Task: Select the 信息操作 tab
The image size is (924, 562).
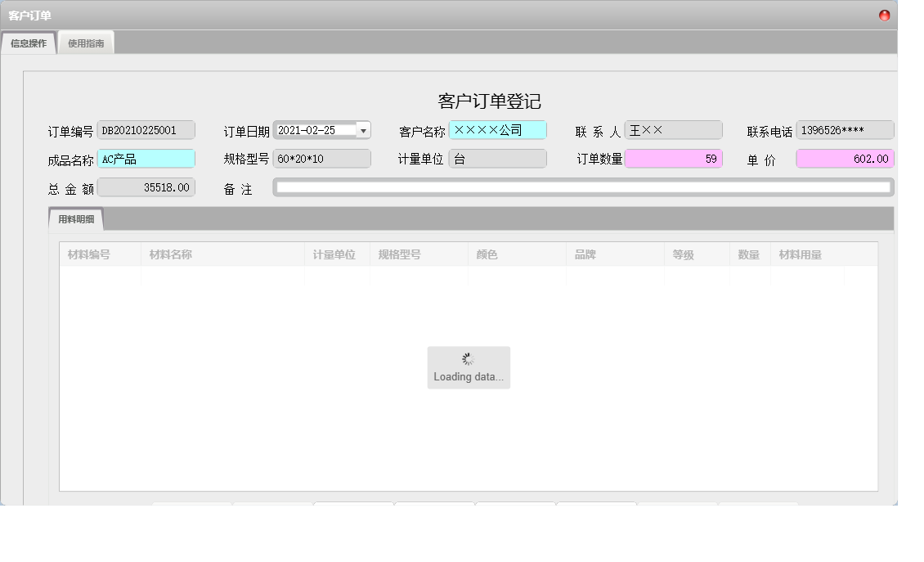Action: 29,43
